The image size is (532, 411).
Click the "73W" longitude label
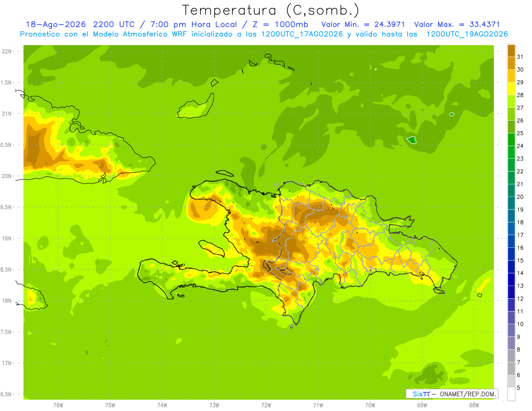point(214,405)
